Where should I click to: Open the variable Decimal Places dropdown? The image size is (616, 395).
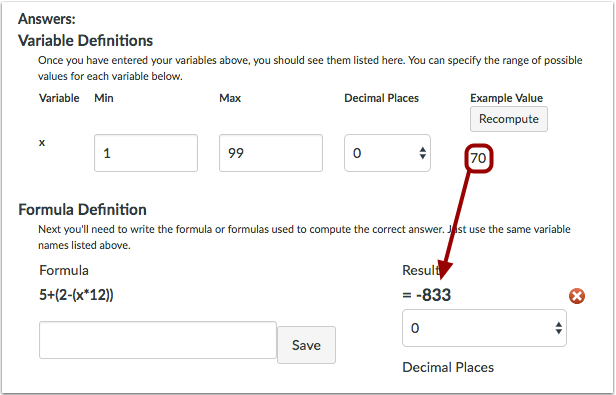(387, 153)
